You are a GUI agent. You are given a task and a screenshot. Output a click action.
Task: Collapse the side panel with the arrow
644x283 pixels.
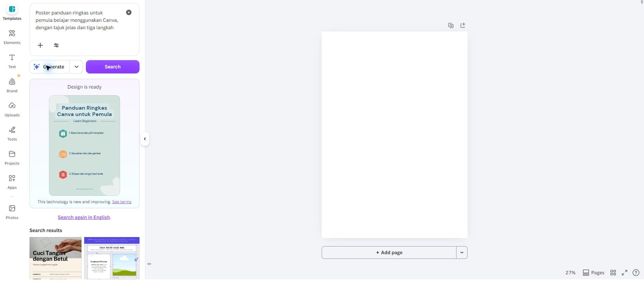pos(145,139)
